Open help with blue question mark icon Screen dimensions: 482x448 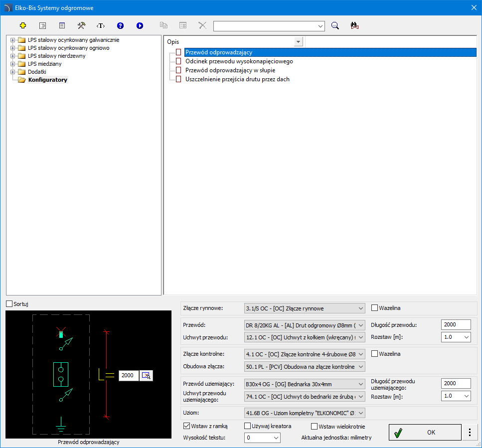point(120,25)
